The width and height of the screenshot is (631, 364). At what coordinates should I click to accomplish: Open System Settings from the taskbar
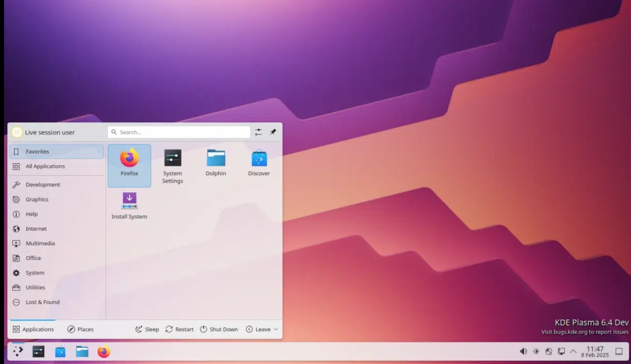pyautogui.click(x=38, y=352)
